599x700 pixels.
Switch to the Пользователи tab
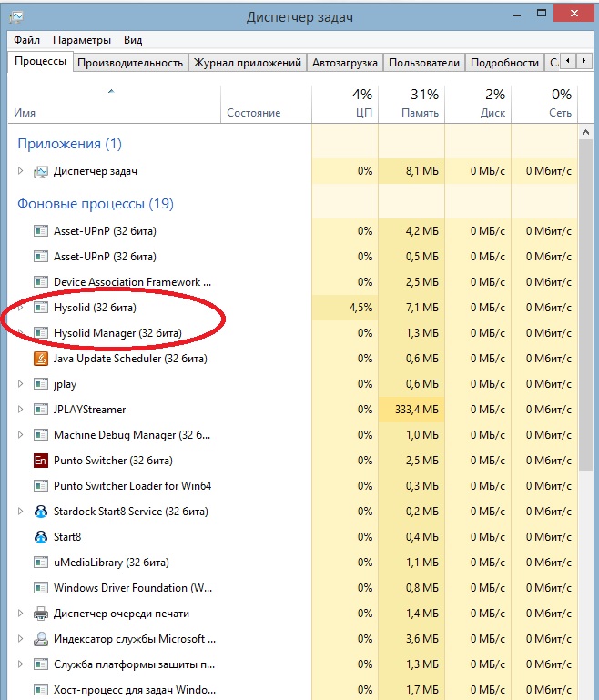(424, 63)
